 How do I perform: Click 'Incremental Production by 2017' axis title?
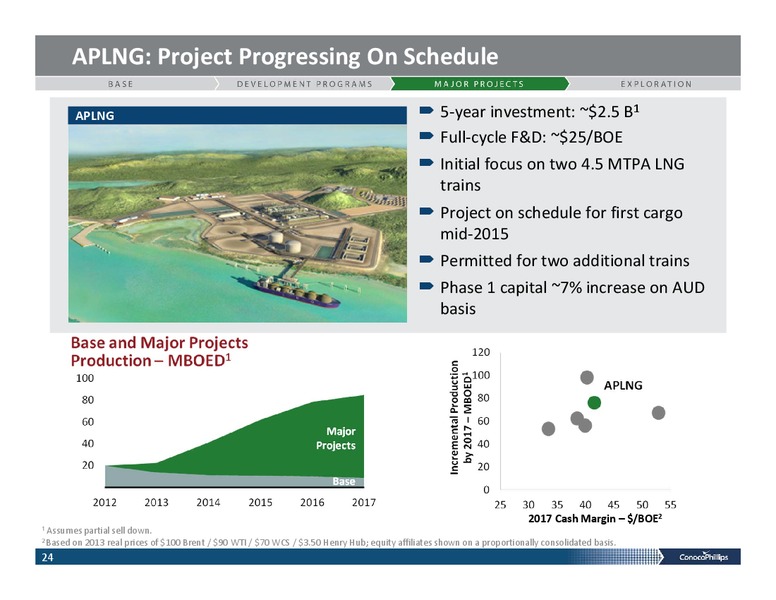click(x=460, y=417)
